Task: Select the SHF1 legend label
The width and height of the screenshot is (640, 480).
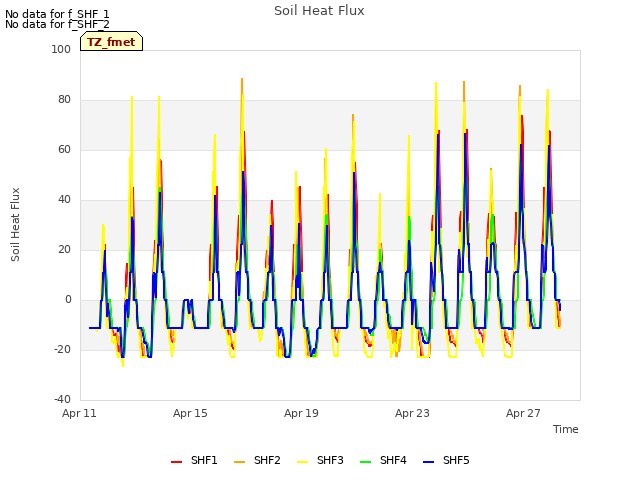Action: tap(204, 460)
